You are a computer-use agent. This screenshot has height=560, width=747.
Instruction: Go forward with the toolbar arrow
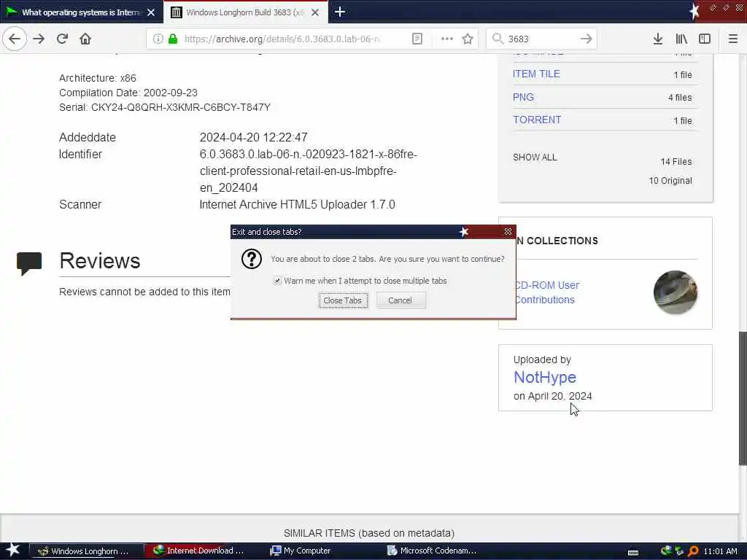39,39
